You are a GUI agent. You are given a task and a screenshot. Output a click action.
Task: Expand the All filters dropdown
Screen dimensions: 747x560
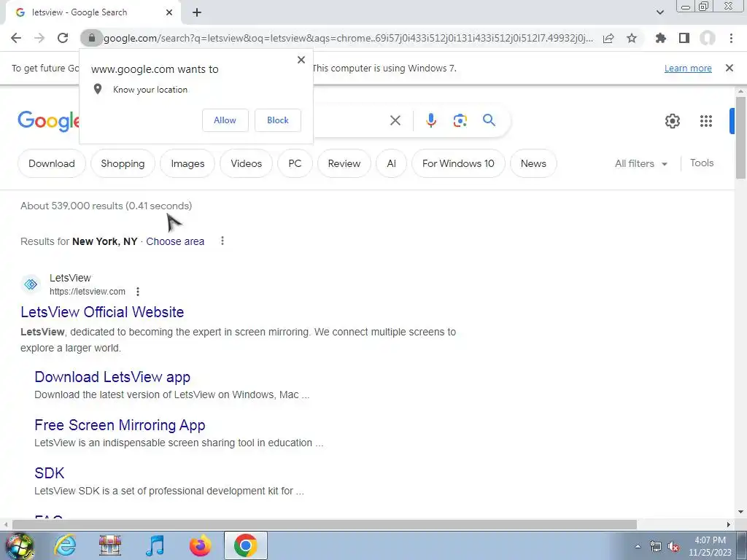click(640, 163)
